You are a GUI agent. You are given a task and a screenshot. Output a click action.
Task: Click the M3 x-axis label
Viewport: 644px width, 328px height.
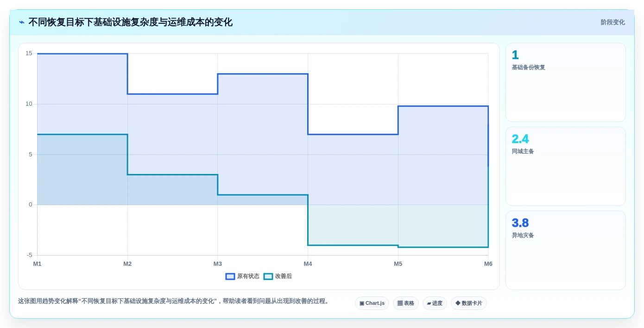[x=218, y=264]
